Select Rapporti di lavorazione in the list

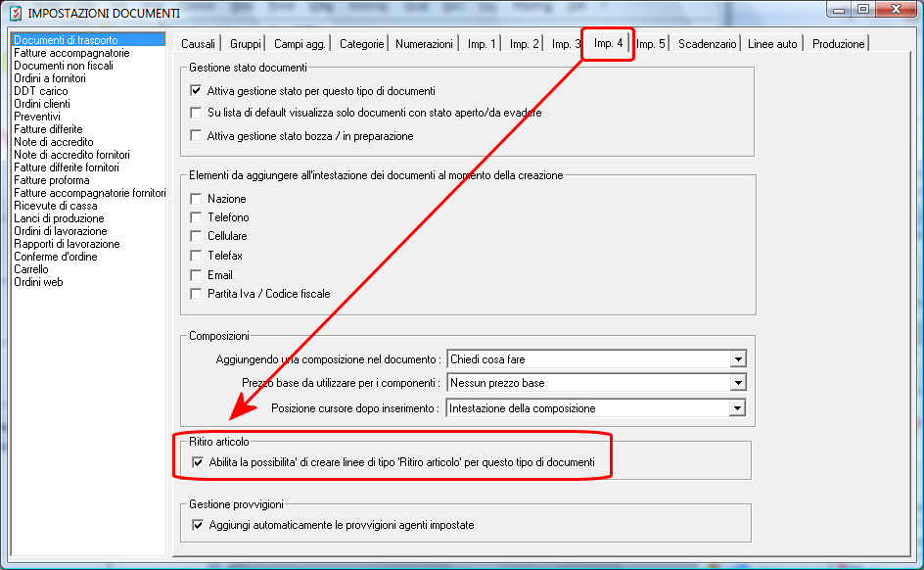pos(88,244)
